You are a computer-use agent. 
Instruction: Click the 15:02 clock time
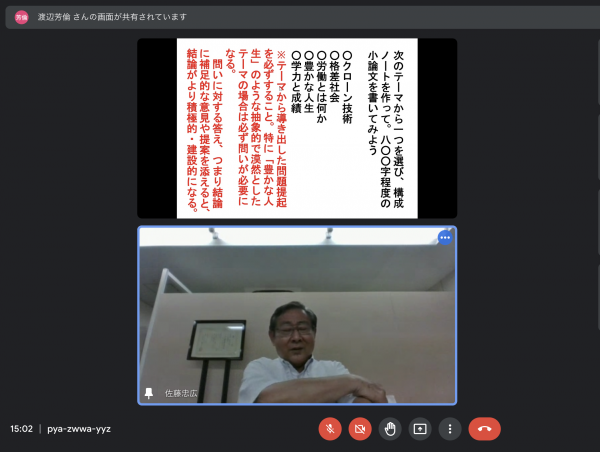point(21,429)
